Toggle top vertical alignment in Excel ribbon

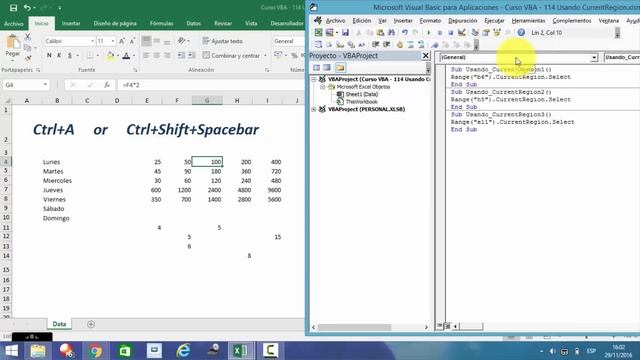(146, 41)
